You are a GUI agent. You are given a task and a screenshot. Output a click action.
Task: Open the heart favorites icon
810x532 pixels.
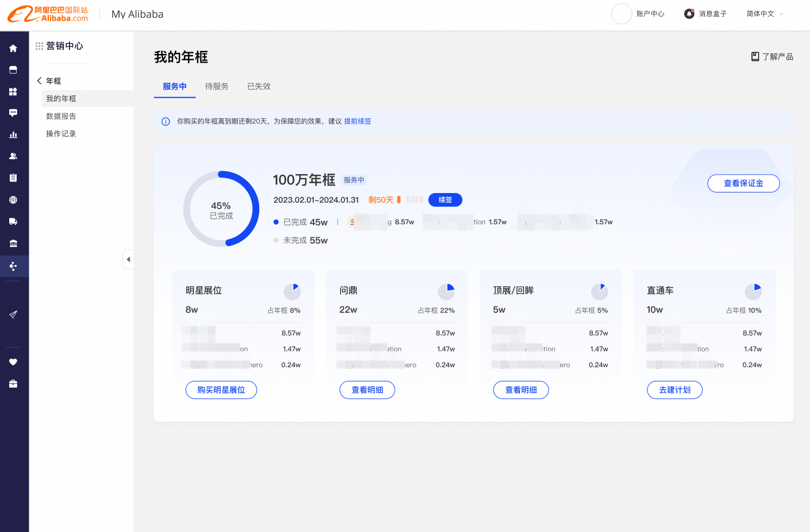coord(13,362)
